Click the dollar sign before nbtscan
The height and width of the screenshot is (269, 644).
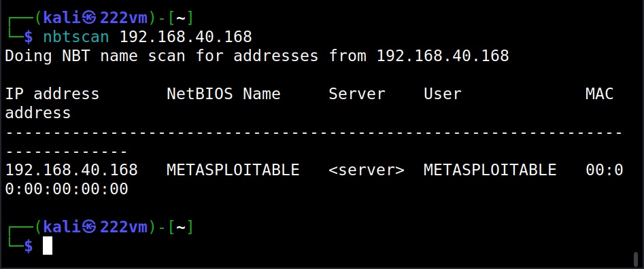point(29,37)
